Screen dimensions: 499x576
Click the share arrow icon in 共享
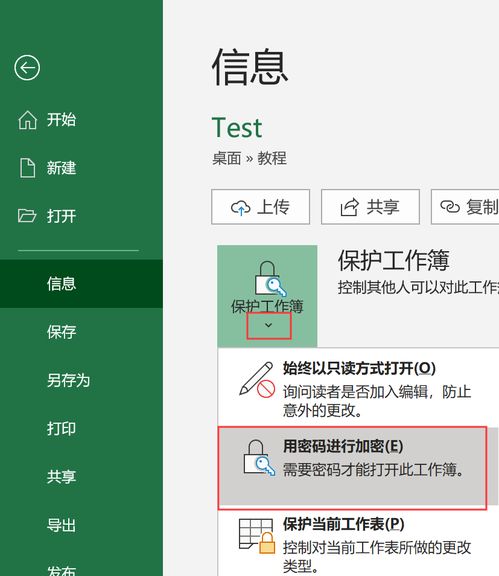(x=349, y=207)
